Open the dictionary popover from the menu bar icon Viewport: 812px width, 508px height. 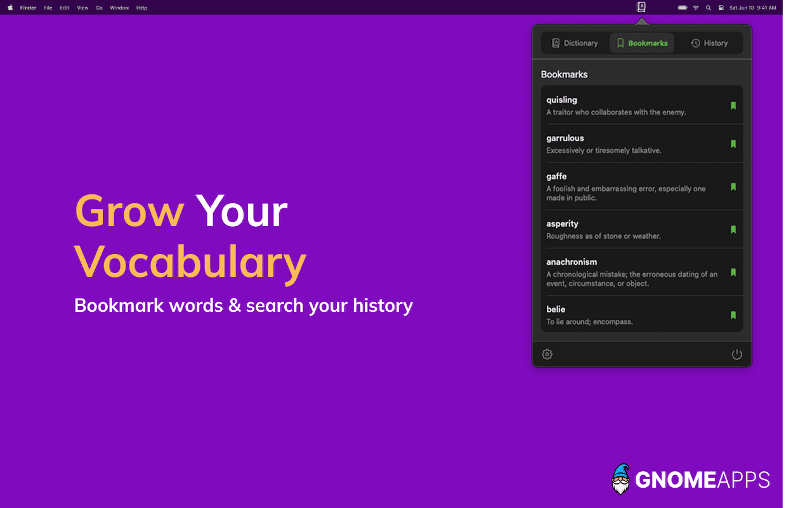[641, 7]
